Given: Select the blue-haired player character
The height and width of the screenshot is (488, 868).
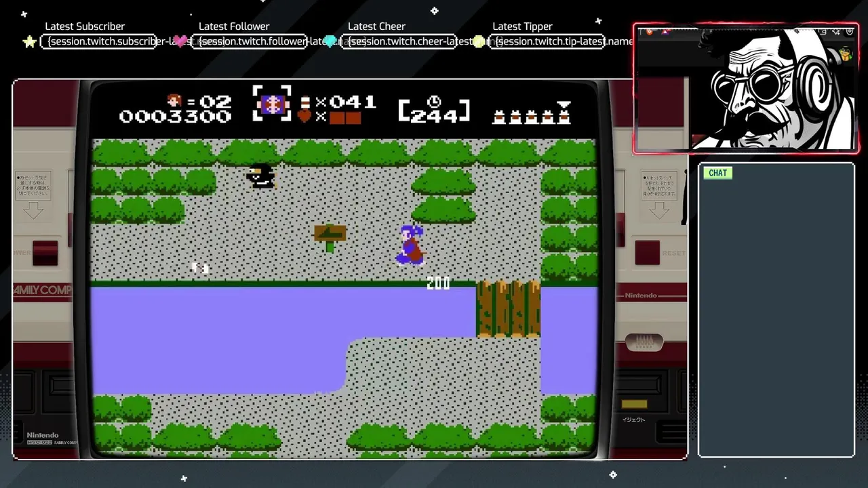Looking at the screenshot, I should point(411,245).
